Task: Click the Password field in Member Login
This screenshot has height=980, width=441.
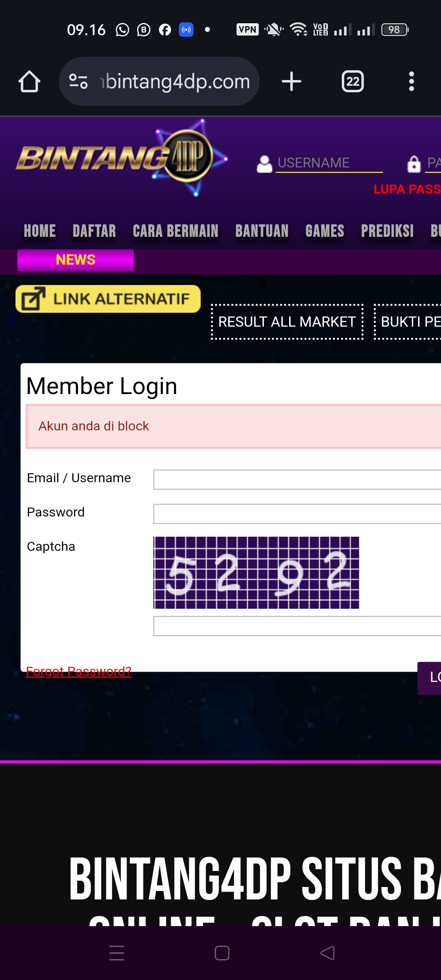Action: click(297, 514)
